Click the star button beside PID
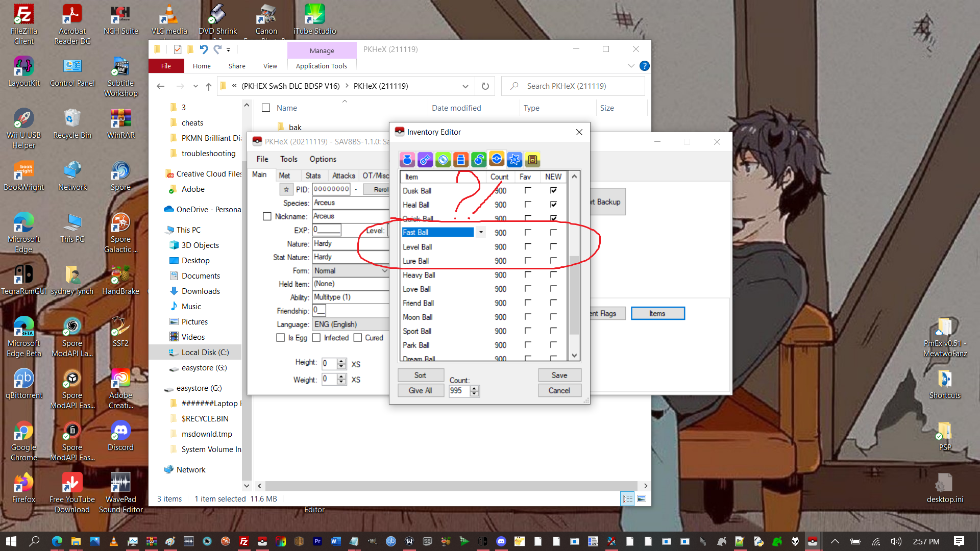This screenshot has height=551, width=980. [x=286, y=189]
